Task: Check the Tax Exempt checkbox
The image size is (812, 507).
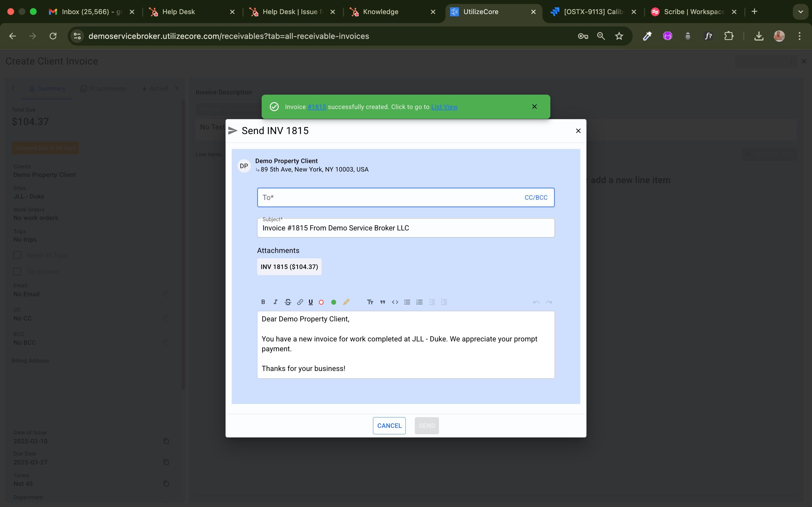Action: pos(17,271)
